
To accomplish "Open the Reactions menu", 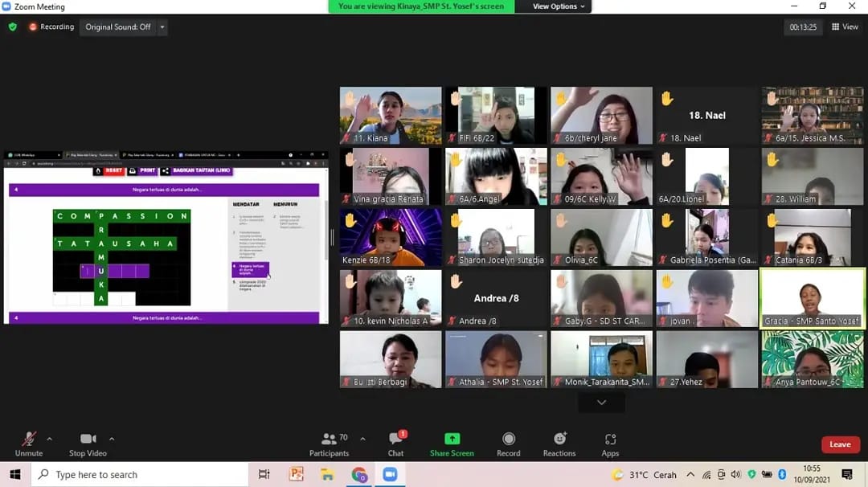I will [559, 443].
